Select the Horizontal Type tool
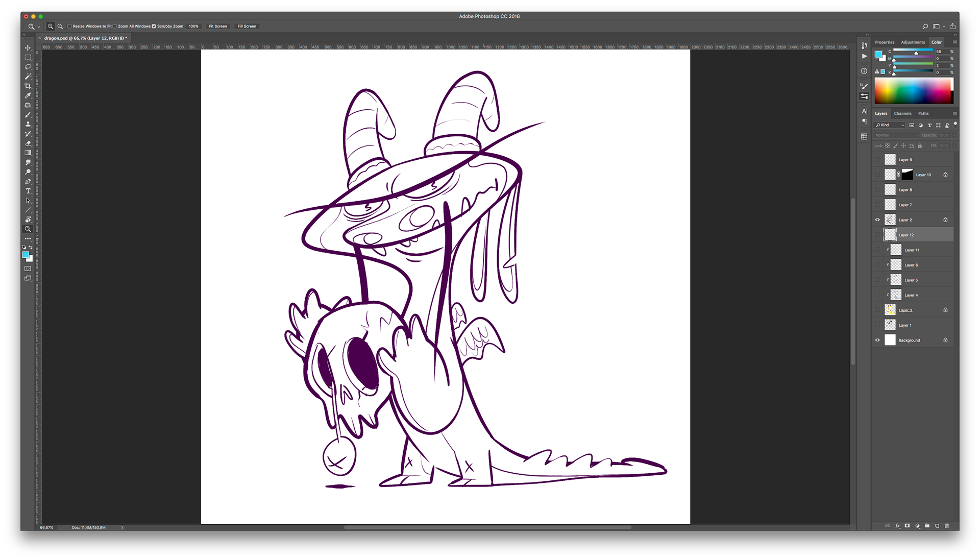 [28, 191]
